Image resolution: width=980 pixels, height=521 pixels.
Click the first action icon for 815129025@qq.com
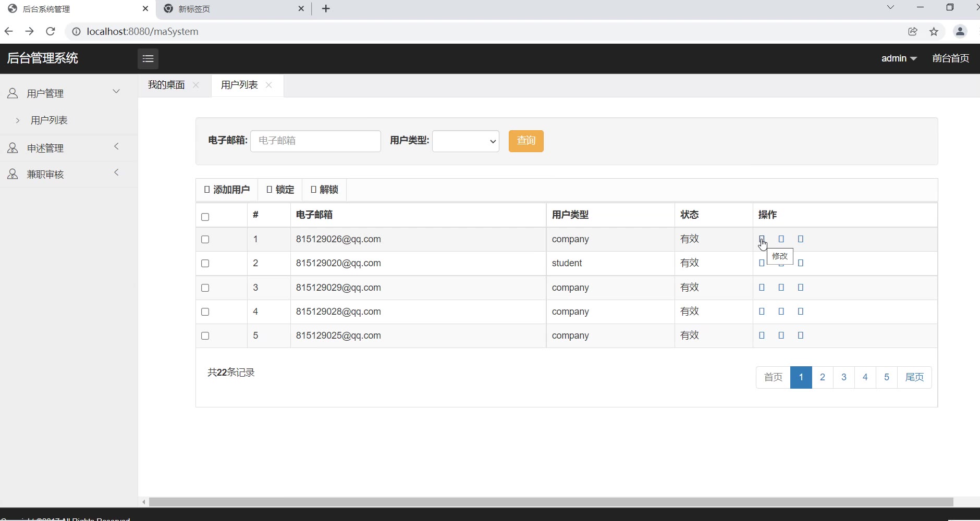point(762,336)
